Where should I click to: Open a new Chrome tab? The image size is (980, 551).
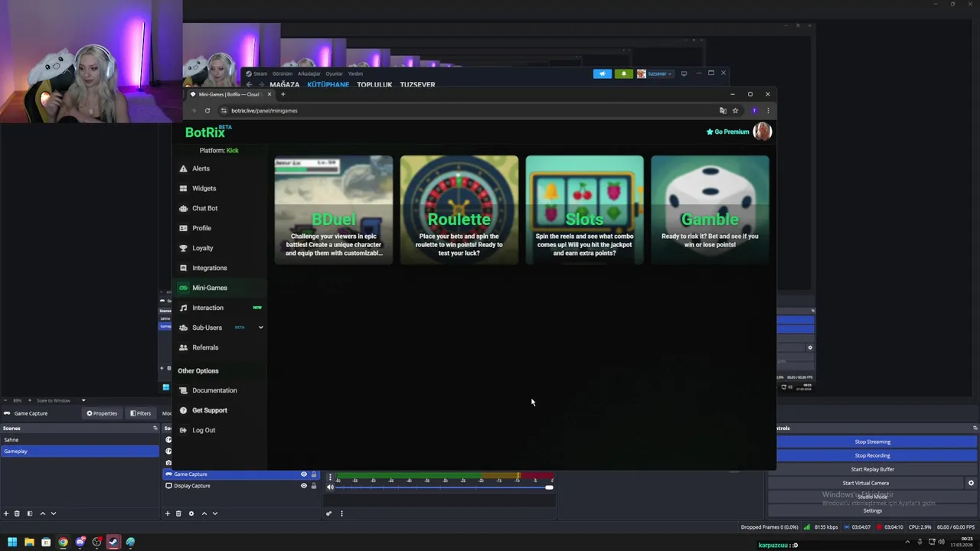point(283,94)
